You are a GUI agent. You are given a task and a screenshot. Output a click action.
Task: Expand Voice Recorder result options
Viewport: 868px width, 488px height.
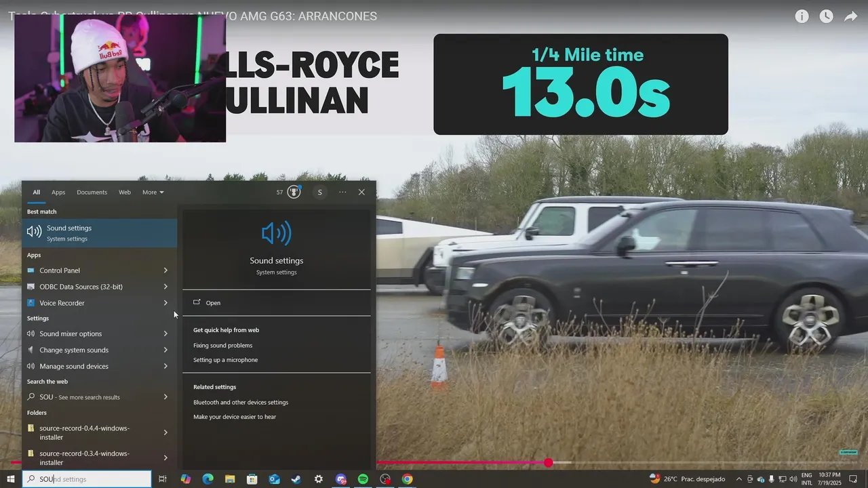[165, 303]
